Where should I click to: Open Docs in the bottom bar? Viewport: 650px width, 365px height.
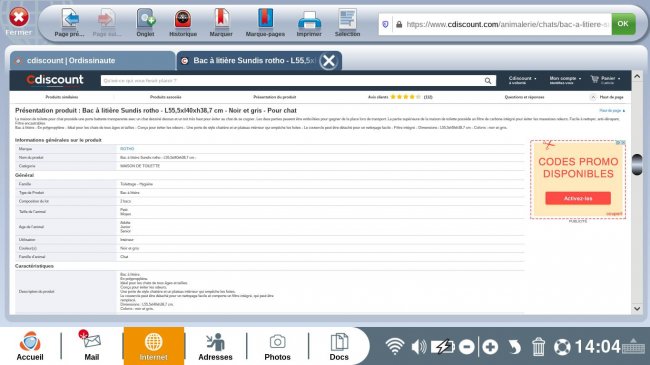click(x=339, y=346)
